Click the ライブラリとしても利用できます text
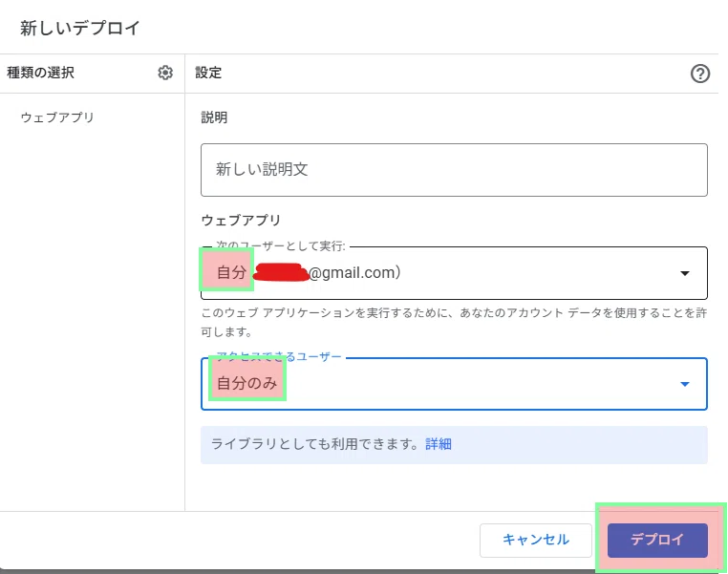The image size is (728, 574). click(x=314, y=444)
